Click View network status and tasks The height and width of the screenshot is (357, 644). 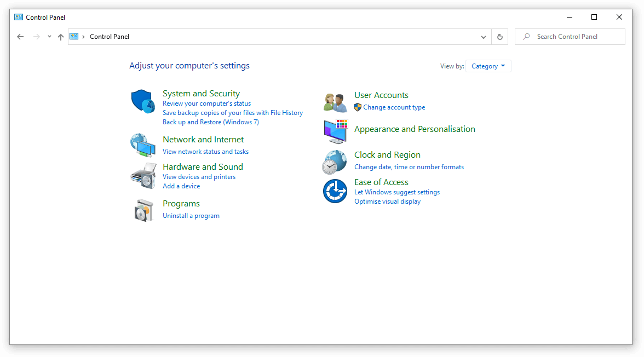205,152
